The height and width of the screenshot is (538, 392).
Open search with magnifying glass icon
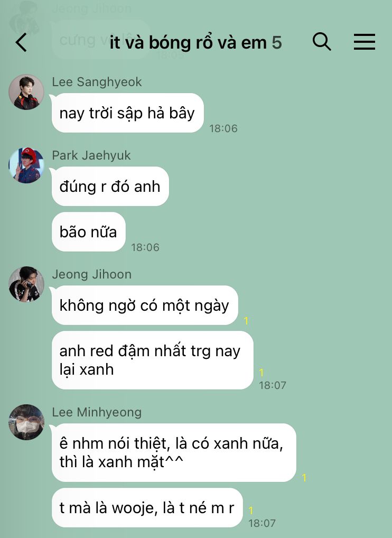(322, 42)
